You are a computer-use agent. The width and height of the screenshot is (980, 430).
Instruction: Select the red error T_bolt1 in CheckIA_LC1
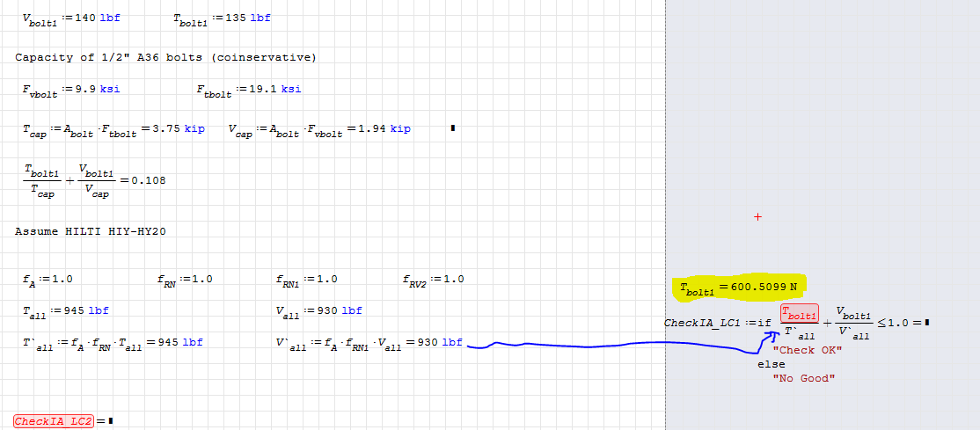point(799,314)
